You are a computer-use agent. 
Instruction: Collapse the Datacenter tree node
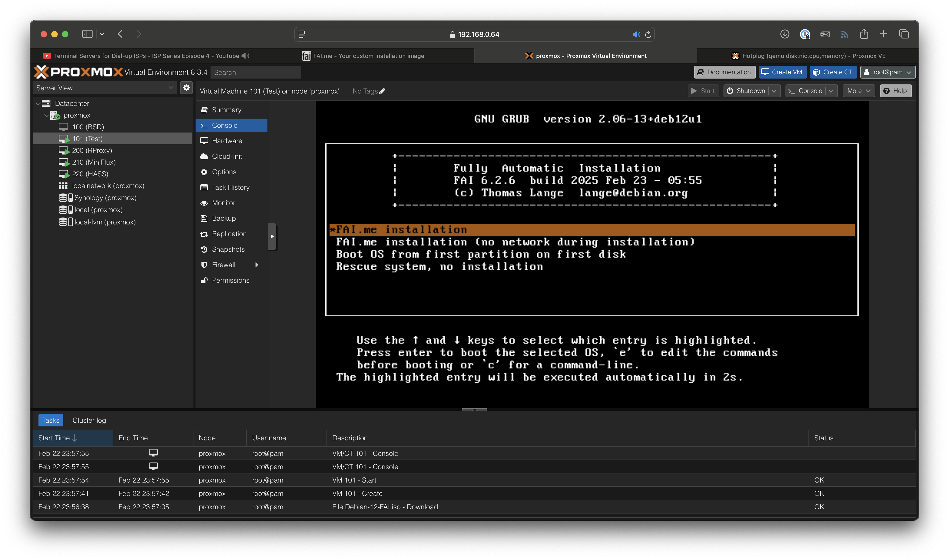38,103
